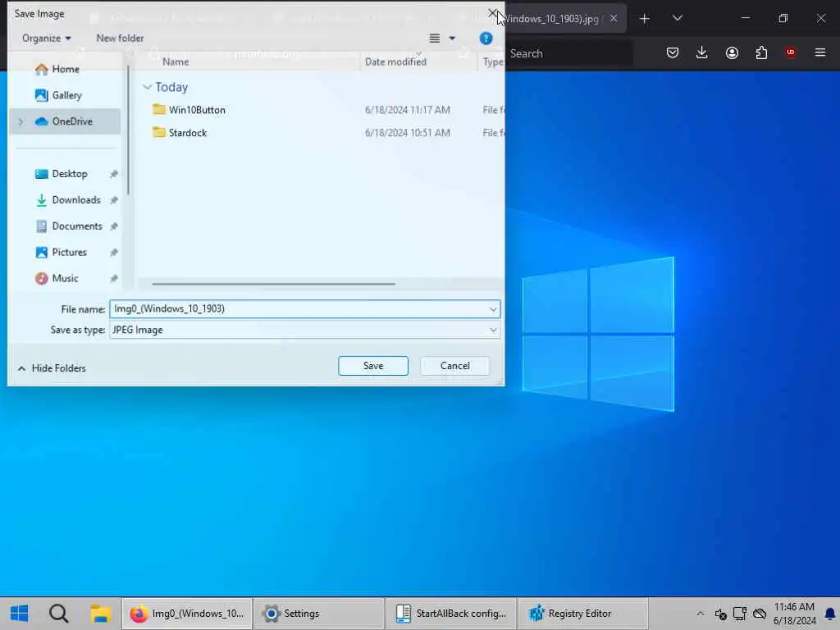Switch to Registry Editor taskbar window

583,614
